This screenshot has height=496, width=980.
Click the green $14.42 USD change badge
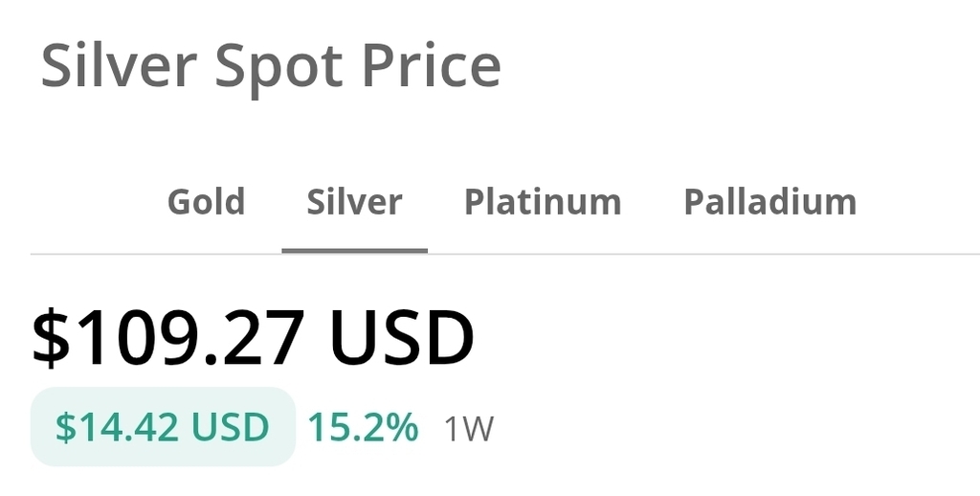click(x=163, y=427)
